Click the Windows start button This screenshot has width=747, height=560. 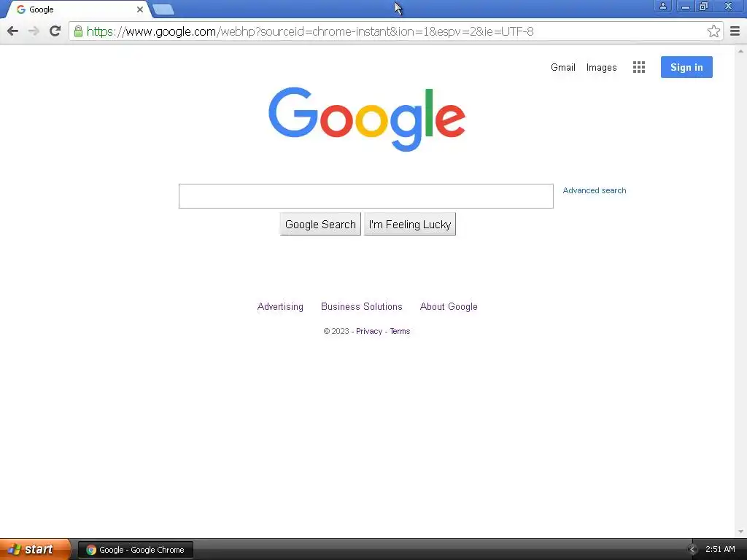pyautogui.click(x=34, y=550)
